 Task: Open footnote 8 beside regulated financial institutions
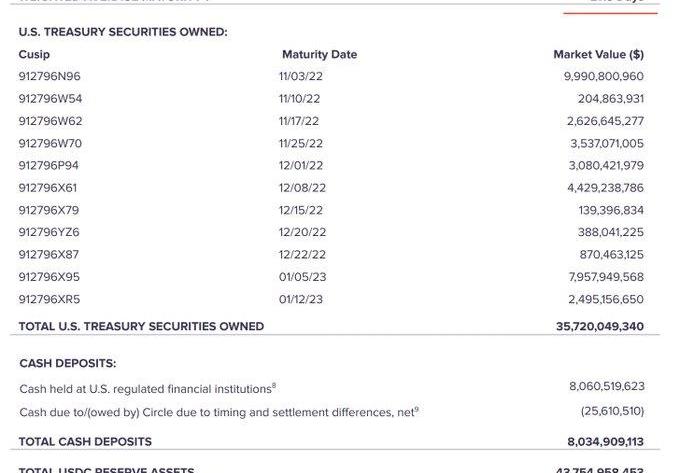(x=274, y=384)
